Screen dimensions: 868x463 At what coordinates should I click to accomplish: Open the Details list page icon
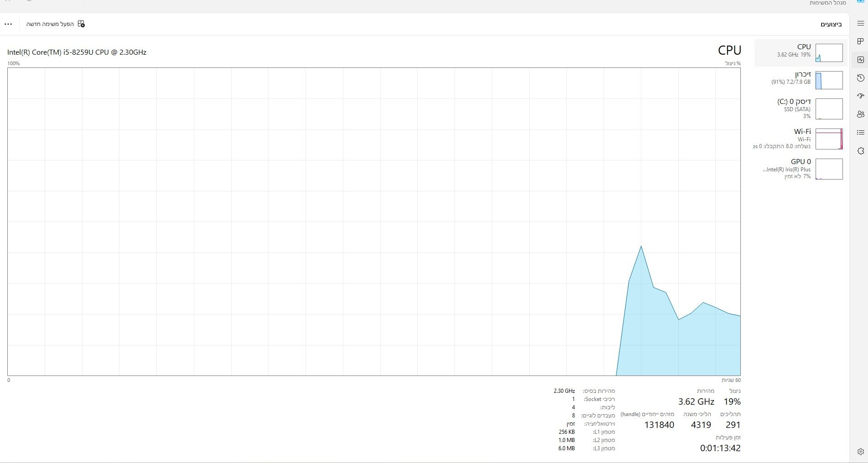tap(860, 133)
